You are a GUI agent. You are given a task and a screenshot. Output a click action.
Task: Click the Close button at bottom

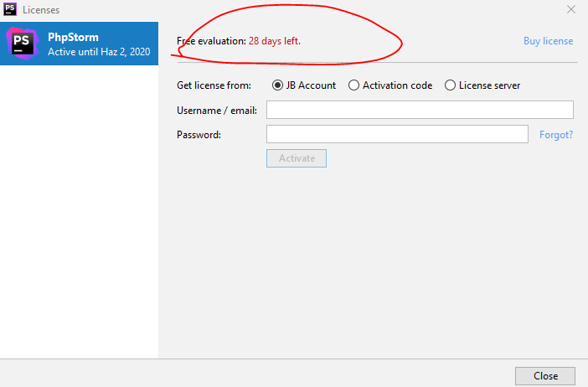(545, 376)
